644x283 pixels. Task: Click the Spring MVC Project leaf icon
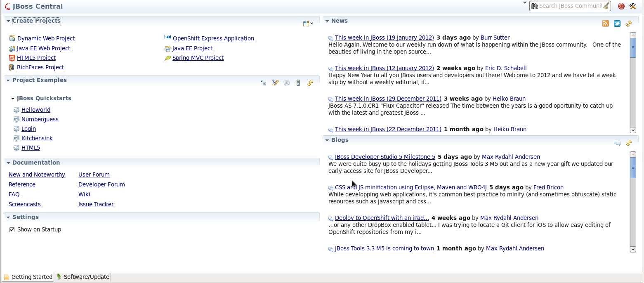(167, 58)
